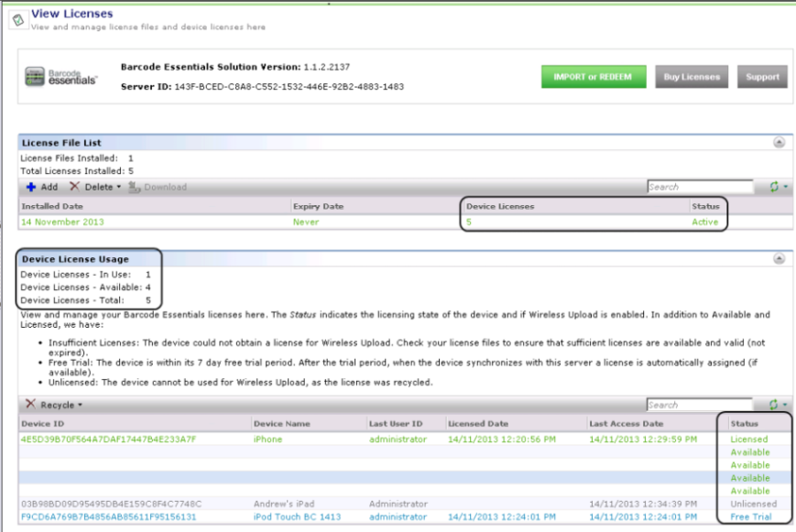
Task: Click the Recycle X icon
Action: point(30,405)
